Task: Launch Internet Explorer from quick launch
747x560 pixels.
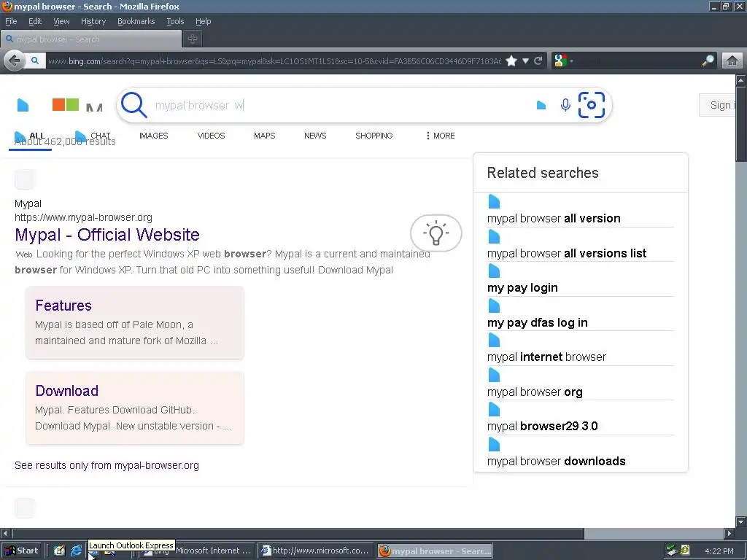Action: click(x=76, y=551)
